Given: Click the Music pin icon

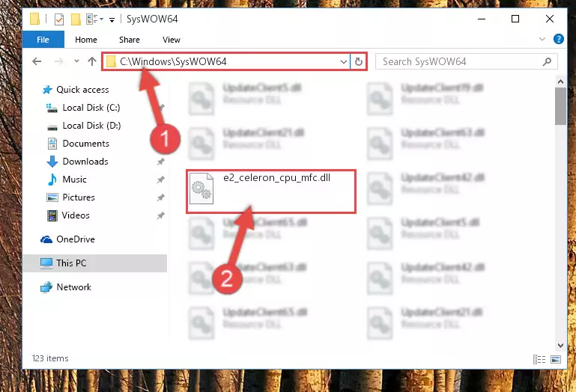Looking at the screenshot, I should click(x=160, y=180).
